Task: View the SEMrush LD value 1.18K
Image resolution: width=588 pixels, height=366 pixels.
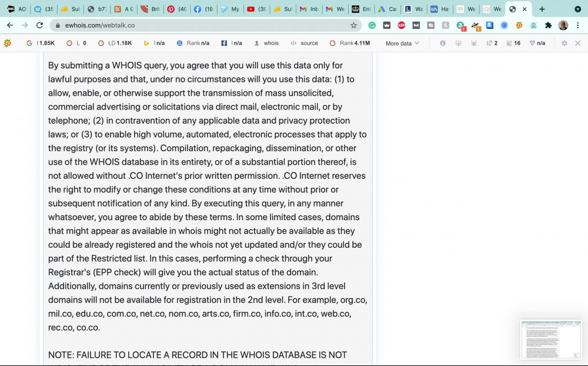Action: coord(115,43)
